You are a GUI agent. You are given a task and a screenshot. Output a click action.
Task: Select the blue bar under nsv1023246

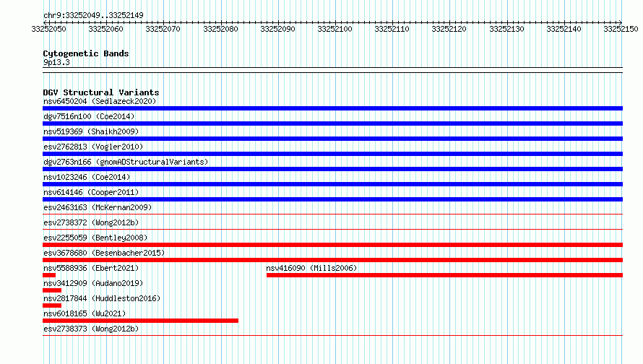pos(332,184)
